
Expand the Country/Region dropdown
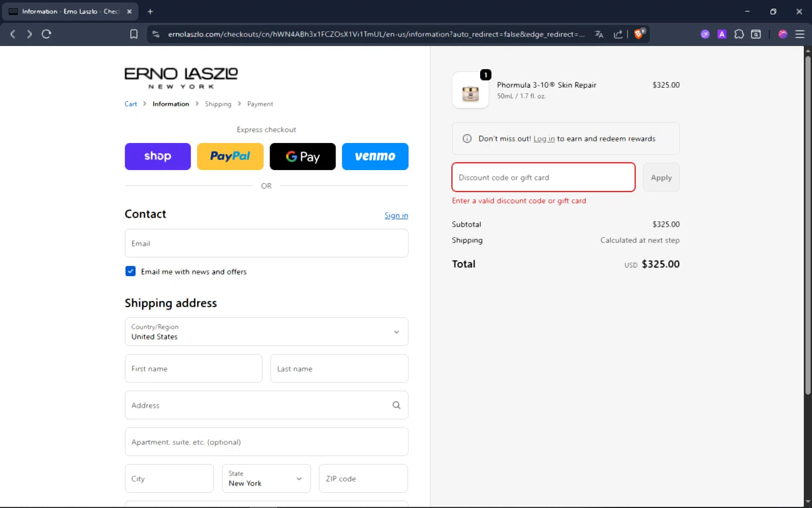(x=266, y=332)
